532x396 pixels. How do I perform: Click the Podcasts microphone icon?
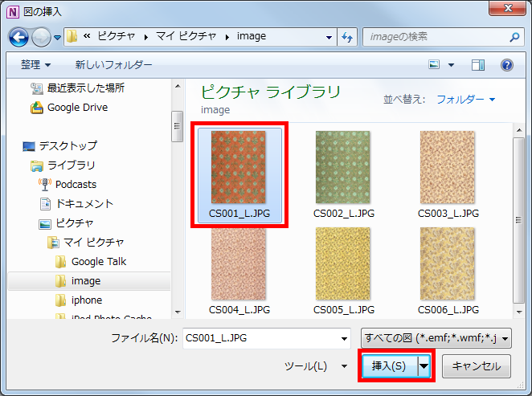[x=45, y=185]
